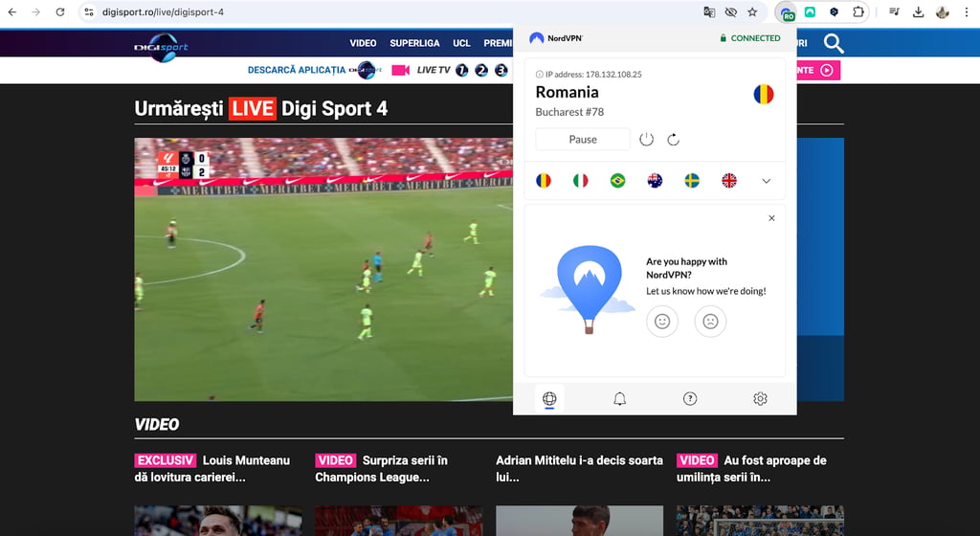Open the browser profile avatar
980x536 pixels.
pyautogui.click(x=943, y=11)
